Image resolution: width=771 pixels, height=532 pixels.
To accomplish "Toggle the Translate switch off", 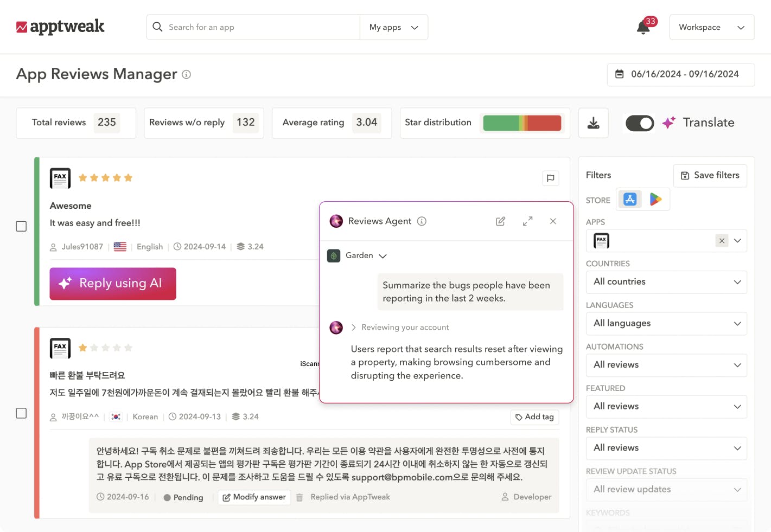I will 640,123.
